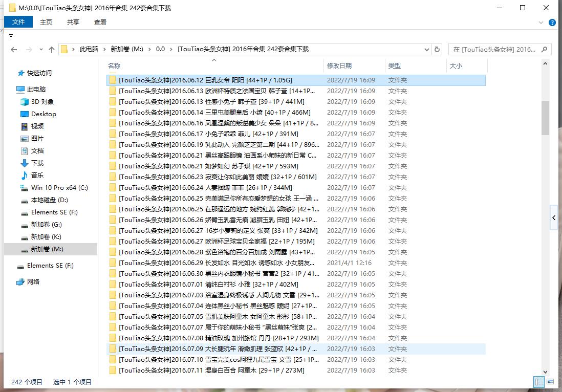Click 0.0 in address breadcrumb

tap(160, 49)
